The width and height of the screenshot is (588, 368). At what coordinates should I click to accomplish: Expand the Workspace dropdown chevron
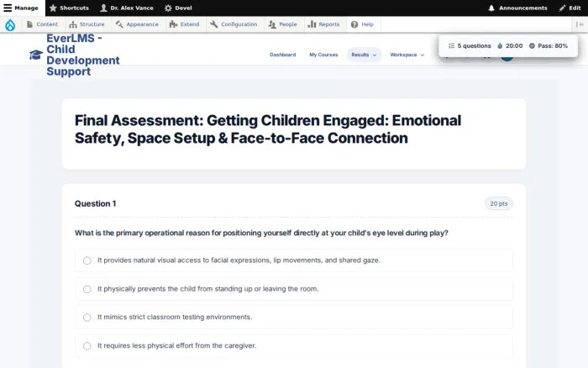pos(423,55)
